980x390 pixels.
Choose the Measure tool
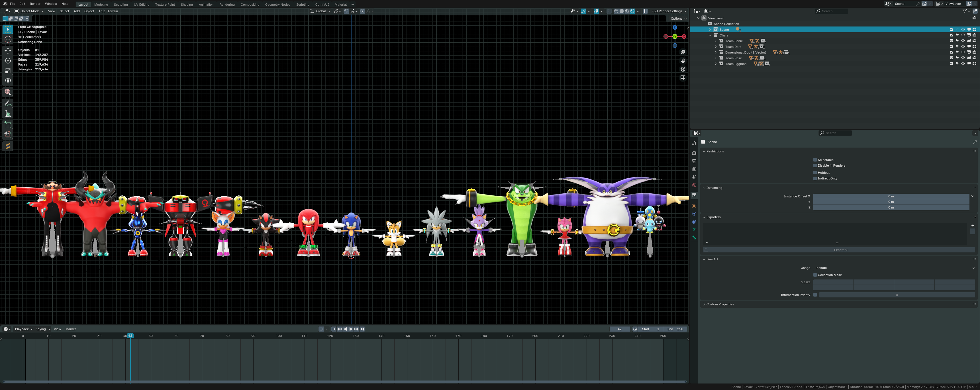(8, 114)
